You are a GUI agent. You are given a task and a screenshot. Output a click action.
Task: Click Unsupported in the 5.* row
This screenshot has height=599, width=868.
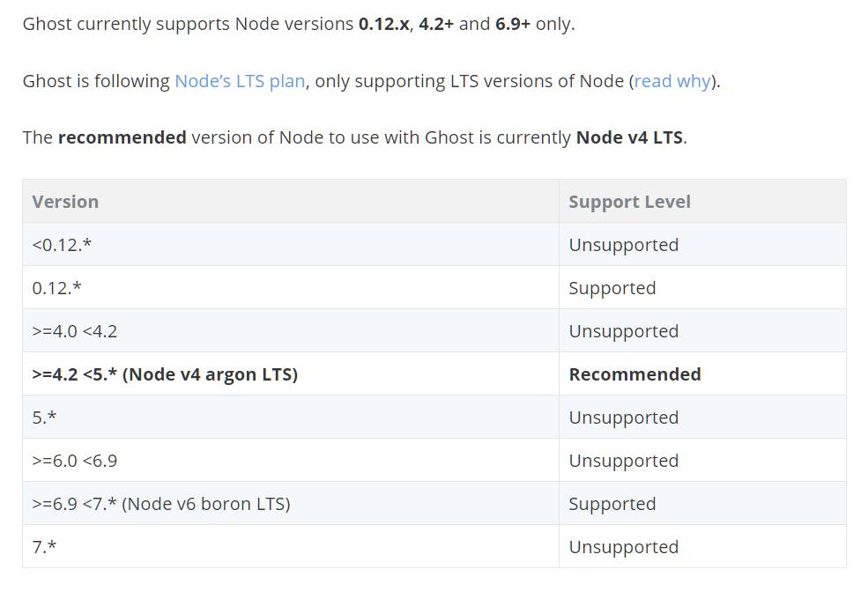[x=623, y=418]
